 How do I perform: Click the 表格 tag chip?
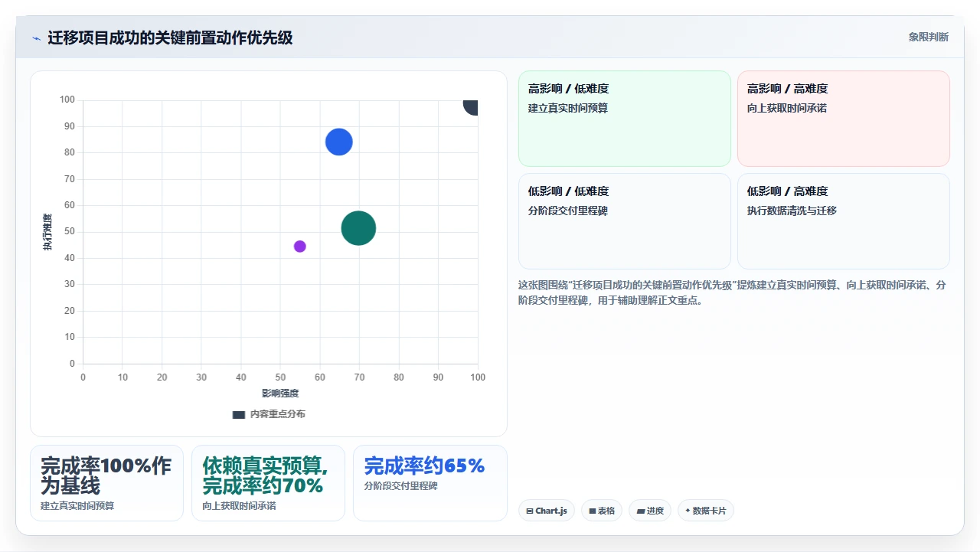602,511
